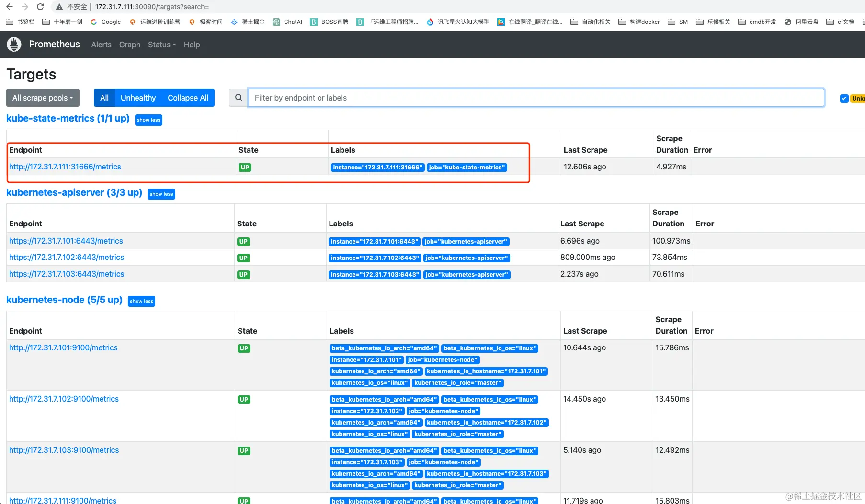
Task: Reload the current page
Action: click(x=40, y=7)
